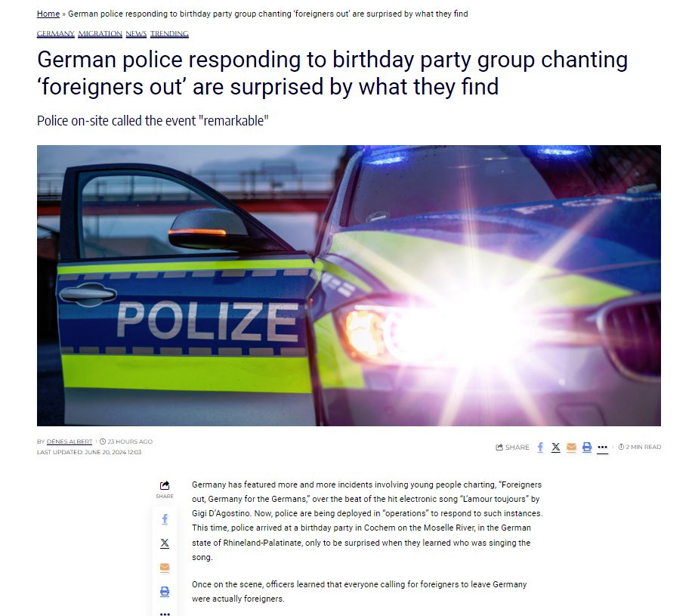Screen dimensions: 695x616
Task: Share on Facebook from side share column
Action: (165, 519)
